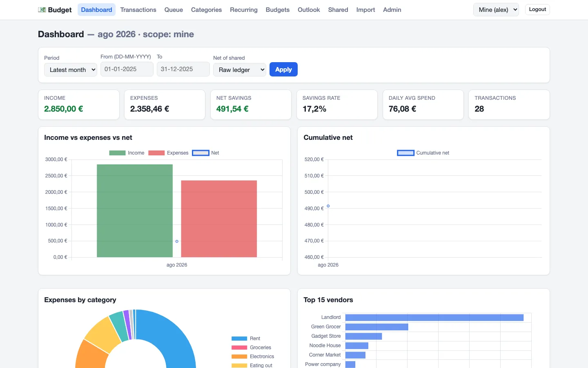Click the Savings Rate value 17,2%
This screenshot has width=588, height=368.
[314, 109]
